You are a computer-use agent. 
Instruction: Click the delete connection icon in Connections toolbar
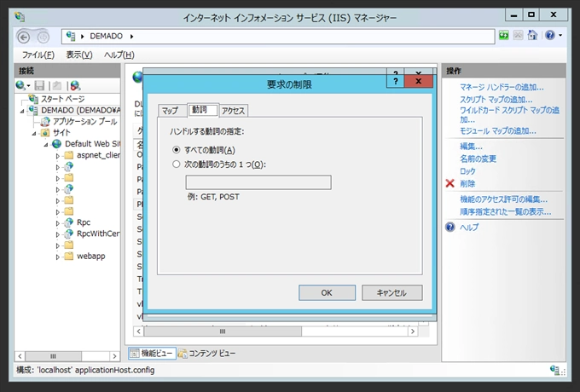(x=75, y=86)
